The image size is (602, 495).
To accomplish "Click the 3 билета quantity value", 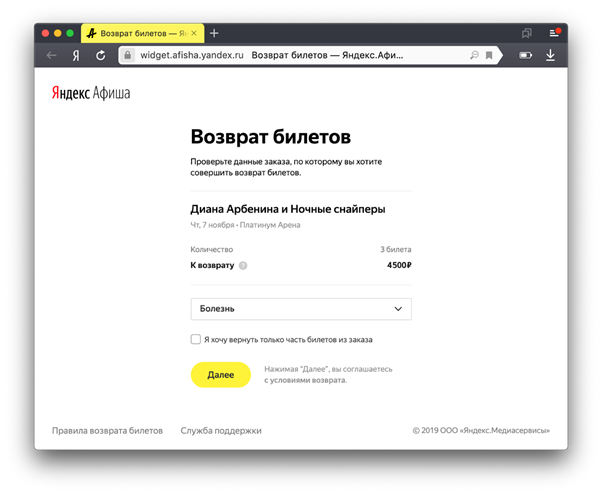I will pos(396,249).
